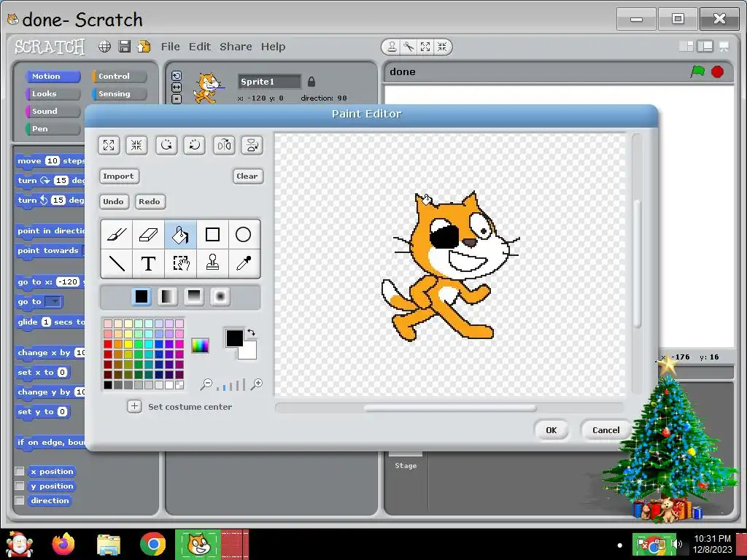Click the Sprite1 name field
The image size is (747, 560).
click(269, 82)
